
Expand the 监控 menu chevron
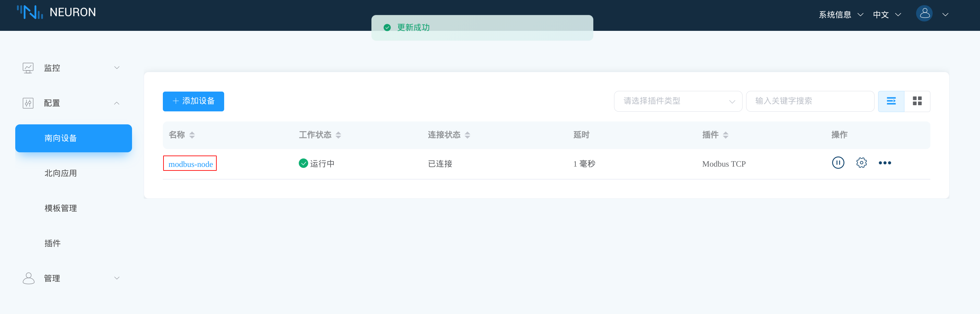117,68
